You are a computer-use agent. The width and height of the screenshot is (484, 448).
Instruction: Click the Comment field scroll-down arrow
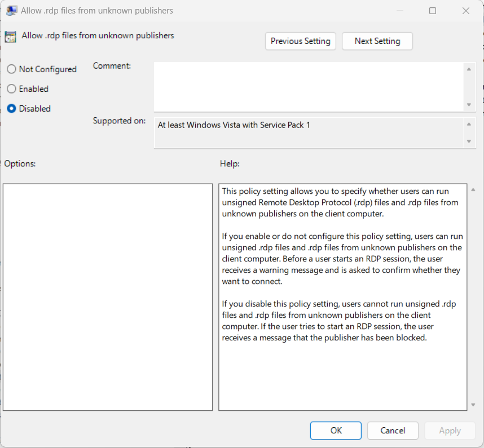click(469, 105)
